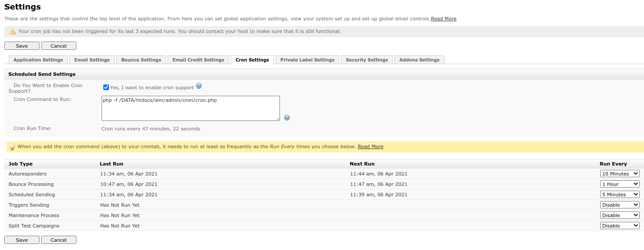The width and height of the screenshot is (644, 250).
Task: Click the bottom Cancel button
Action: click(x=59, y=240)
